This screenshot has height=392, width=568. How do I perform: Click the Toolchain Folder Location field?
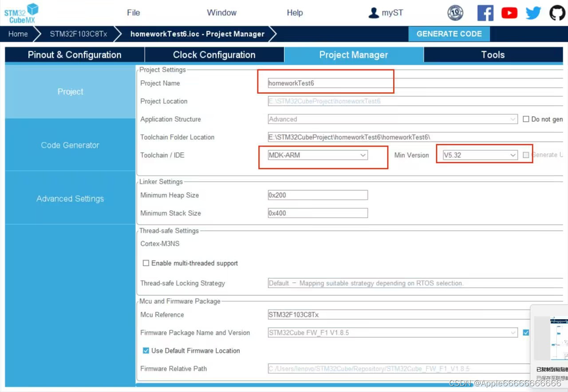[x=415, y=137]
